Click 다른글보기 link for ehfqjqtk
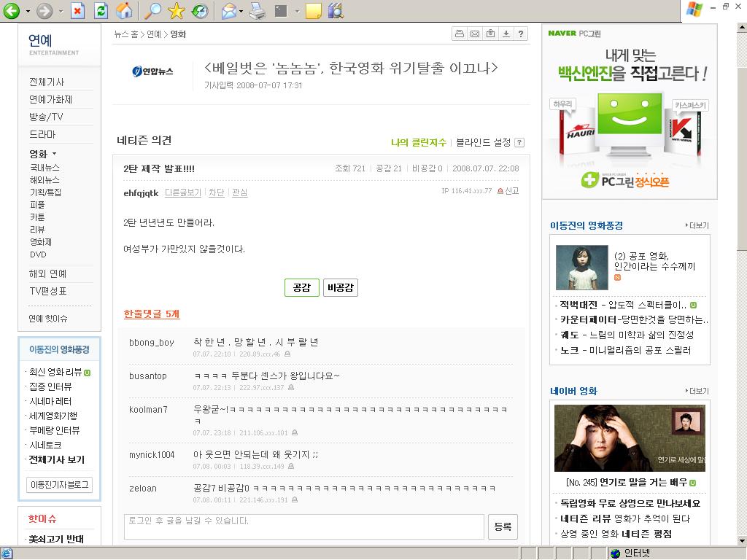 click(x=183, y=192)
